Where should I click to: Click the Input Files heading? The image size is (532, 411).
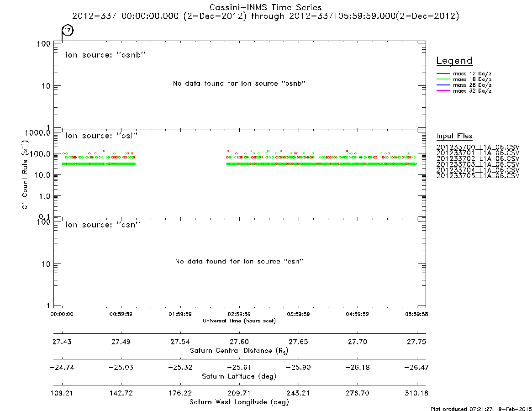(x=454, y=136)
